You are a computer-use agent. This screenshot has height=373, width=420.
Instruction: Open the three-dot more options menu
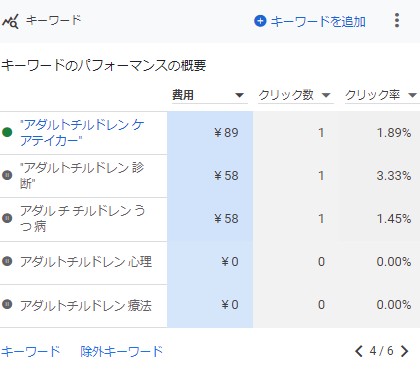click(397, 21)
